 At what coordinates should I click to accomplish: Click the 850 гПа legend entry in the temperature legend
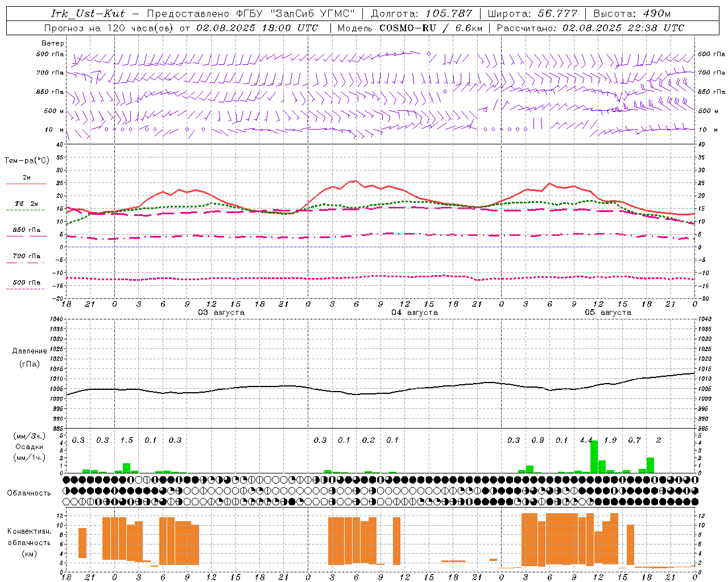coord(26,230)
